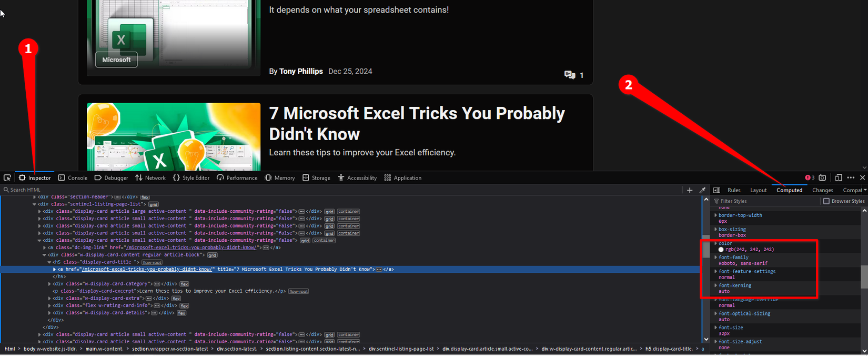Screen dimensions: 868x356
Task: Click the eyedropper color picker icon
Action: (702, 190)
